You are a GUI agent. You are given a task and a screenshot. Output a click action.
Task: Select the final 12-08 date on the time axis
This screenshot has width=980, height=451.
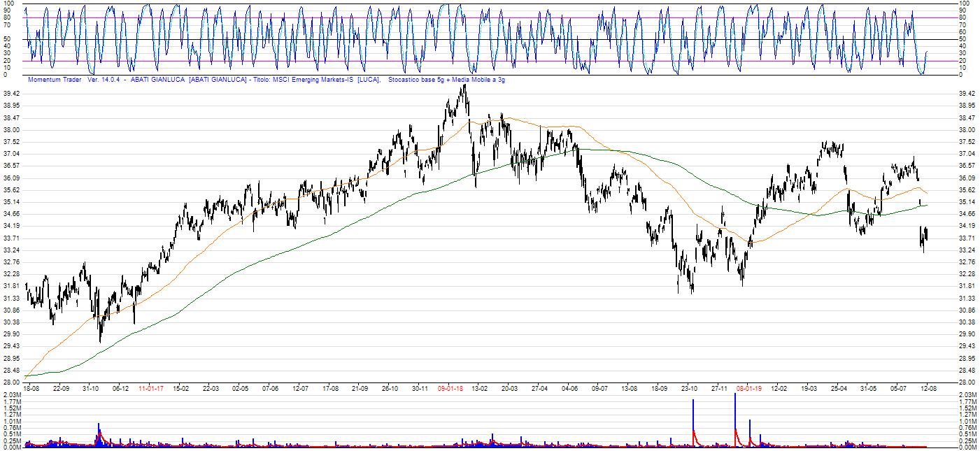pyautogui.click(x=929, y=387)
